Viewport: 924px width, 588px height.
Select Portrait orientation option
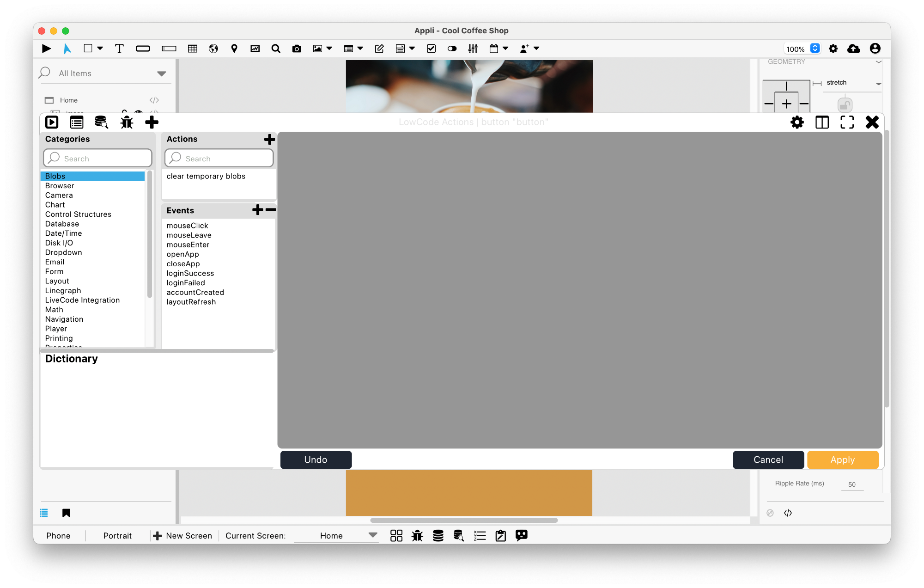(x=116, y=535)
